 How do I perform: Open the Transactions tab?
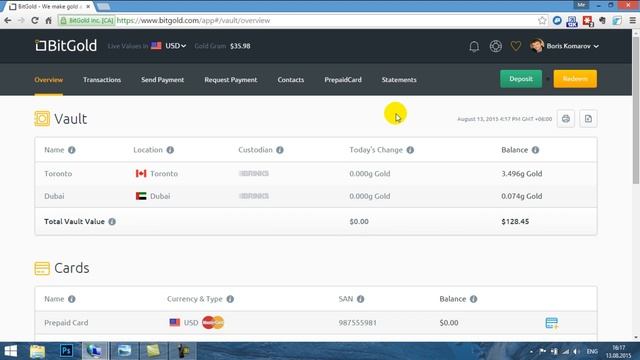[x=102, y=80]
